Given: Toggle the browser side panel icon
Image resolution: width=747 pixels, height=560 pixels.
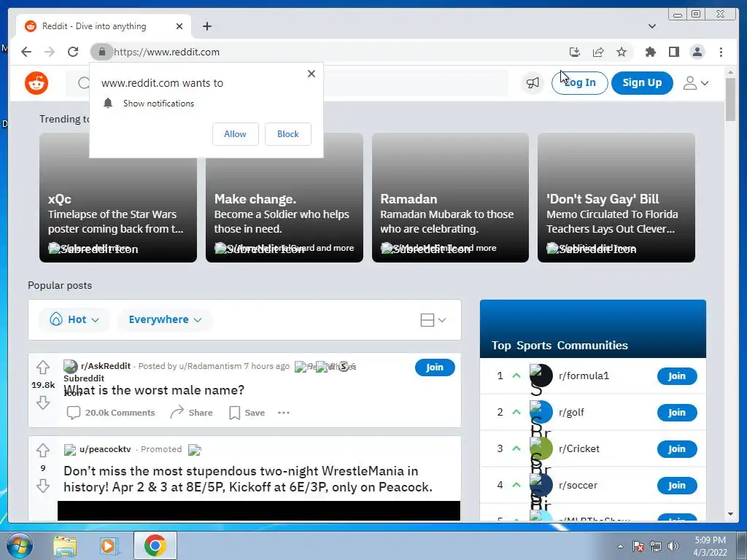Looking at the screenshot, I should (x=673, y=52).
